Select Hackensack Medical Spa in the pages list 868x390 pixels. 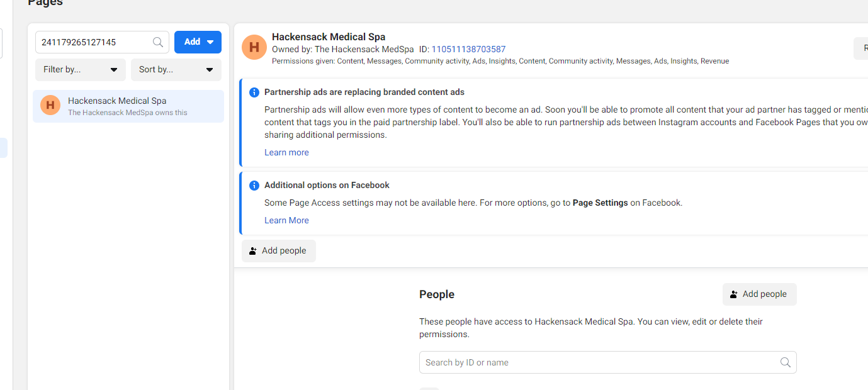(128, 106)
